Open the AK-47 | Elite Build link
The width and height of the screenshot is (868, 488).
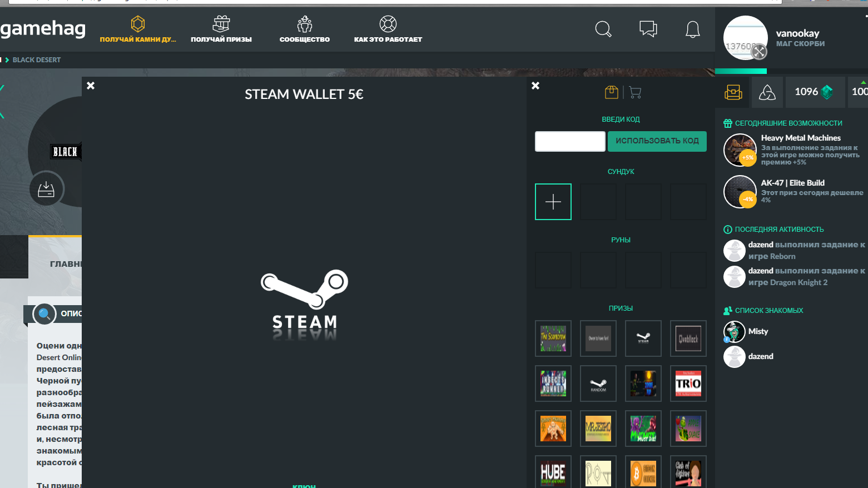click(x=793, y=183)
